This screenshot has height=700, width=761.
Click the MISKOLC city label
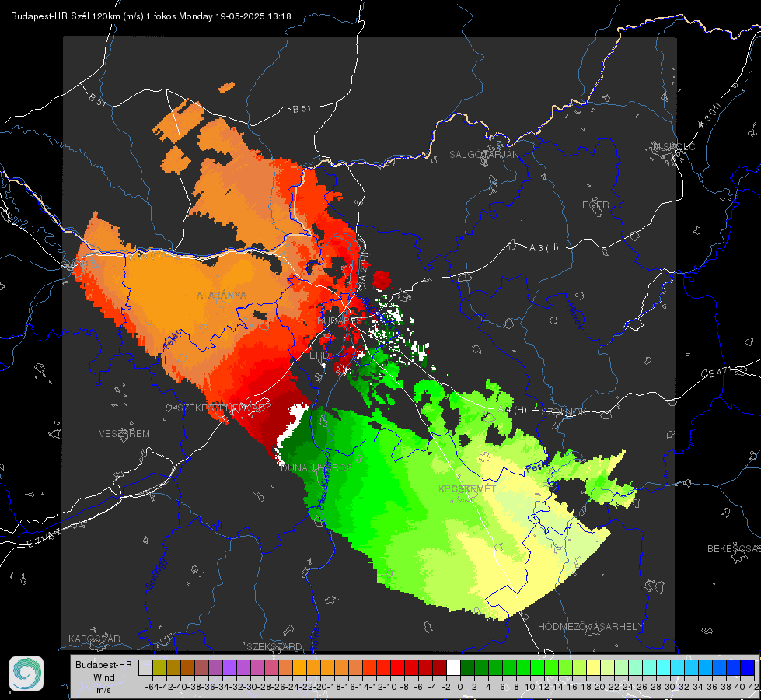tap(674, 146)
